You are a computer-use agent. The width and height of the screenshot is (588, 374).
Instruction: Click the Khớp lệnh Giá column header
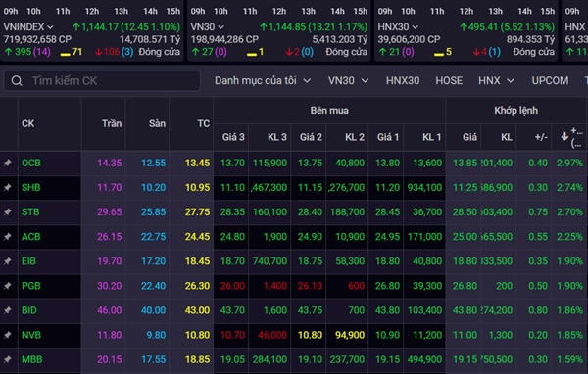coord(469,137)
